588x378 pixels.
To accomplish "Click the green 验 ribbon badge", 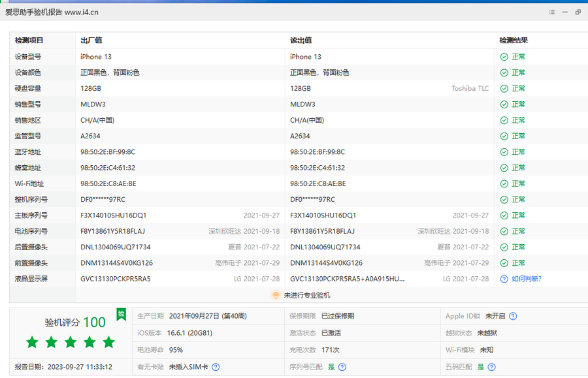I will coord(121,314).
